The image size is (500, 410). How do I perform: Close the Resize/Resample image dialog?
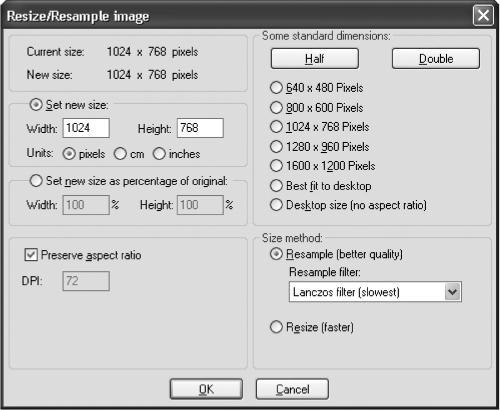(x=483, y=15)
